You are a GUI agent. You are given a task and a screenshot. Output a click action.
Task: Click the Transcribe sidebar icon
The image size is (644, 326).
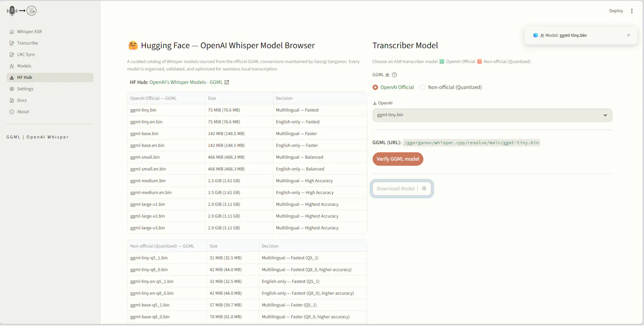click(12, 43)
